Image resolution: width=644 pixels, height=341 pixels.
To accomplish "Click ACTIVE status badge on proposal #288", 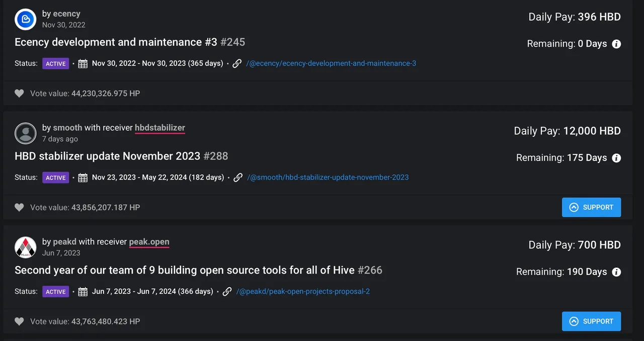I will (55, 178).
